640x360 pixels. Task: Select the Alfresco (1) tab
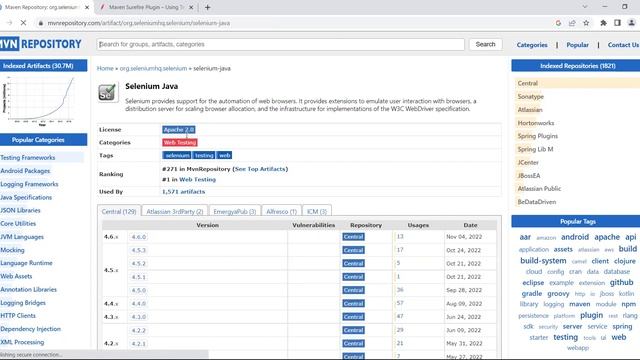tap(281, 211)
